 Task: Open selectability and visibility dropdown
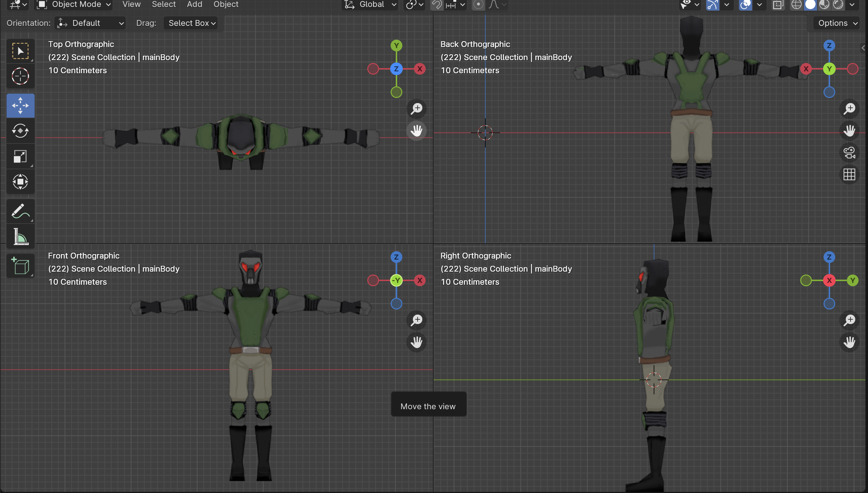tap(690, 5)
